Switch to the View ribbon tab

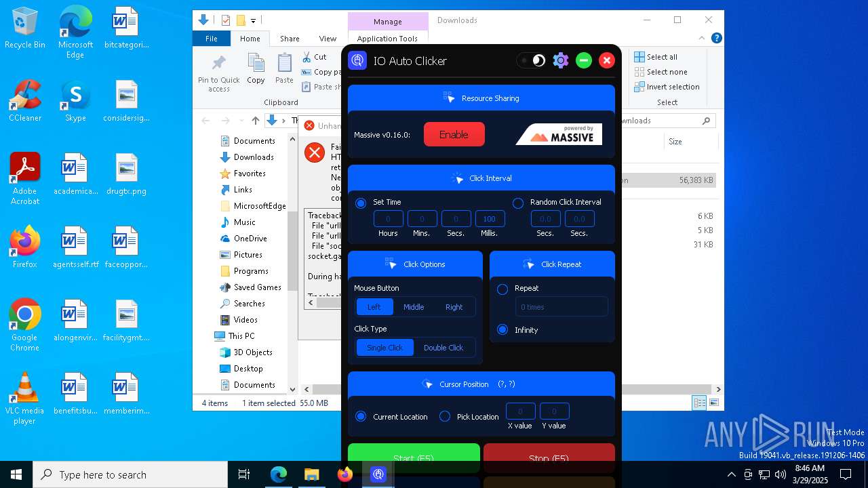[x=328, y=39]
